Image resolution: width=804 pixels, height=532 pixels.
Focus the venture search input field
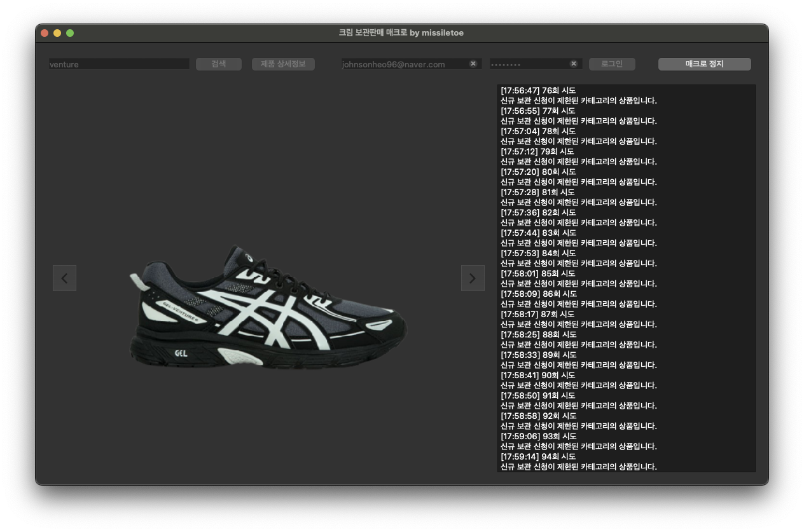pos(119,64)
